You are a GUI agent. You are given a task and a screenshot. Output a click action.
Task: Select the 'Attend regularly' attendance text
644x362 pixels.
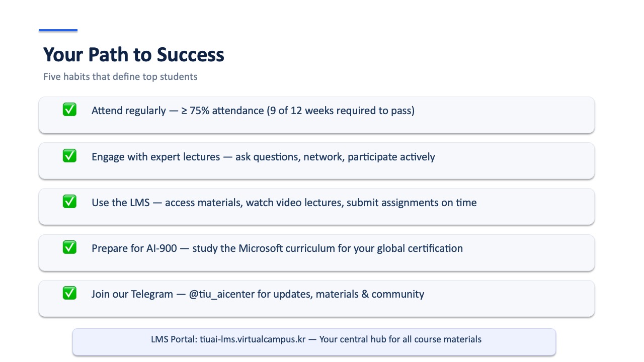pos(253,111)
